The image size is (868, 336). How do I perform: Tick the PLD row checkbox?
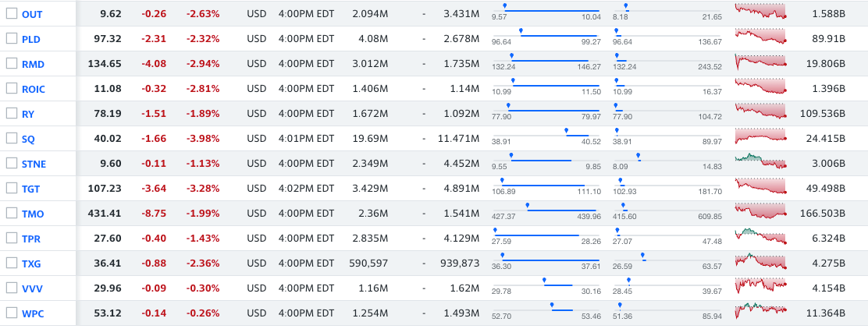[x=12, y=38]
